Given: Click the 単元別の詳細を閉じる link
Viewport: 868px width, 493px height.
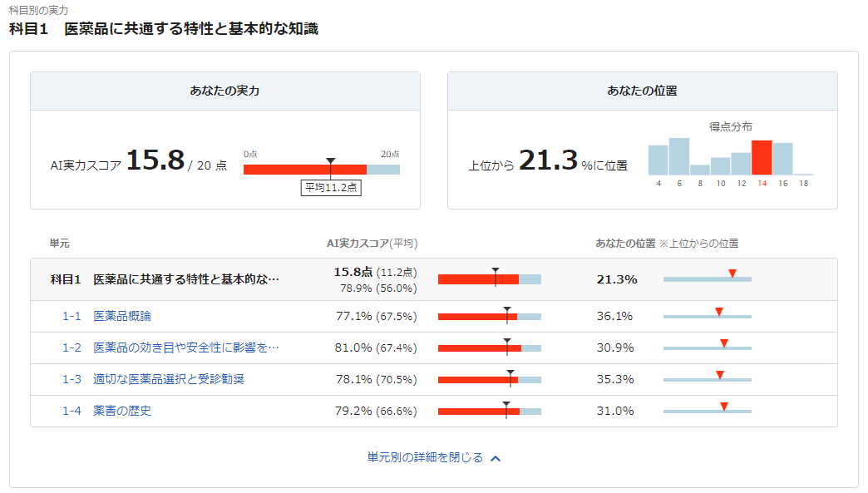Looking at the screenshot, I should [425, 457].
